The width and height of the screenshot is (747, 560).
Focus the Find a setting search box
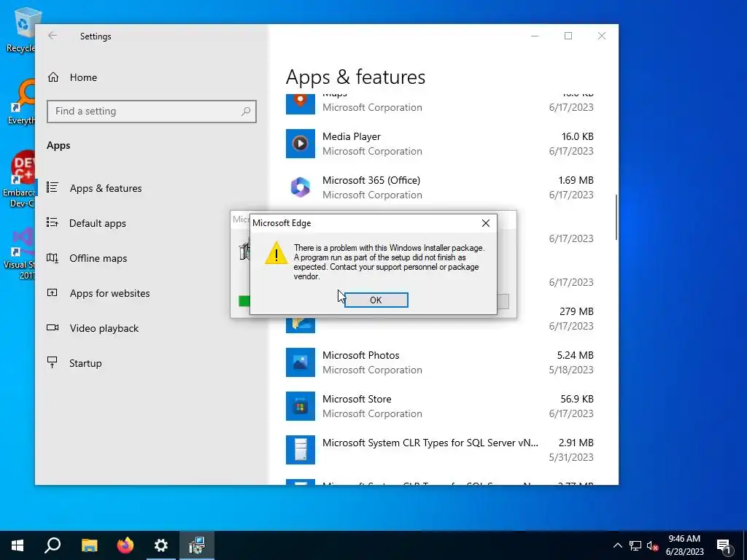point(152,112)
